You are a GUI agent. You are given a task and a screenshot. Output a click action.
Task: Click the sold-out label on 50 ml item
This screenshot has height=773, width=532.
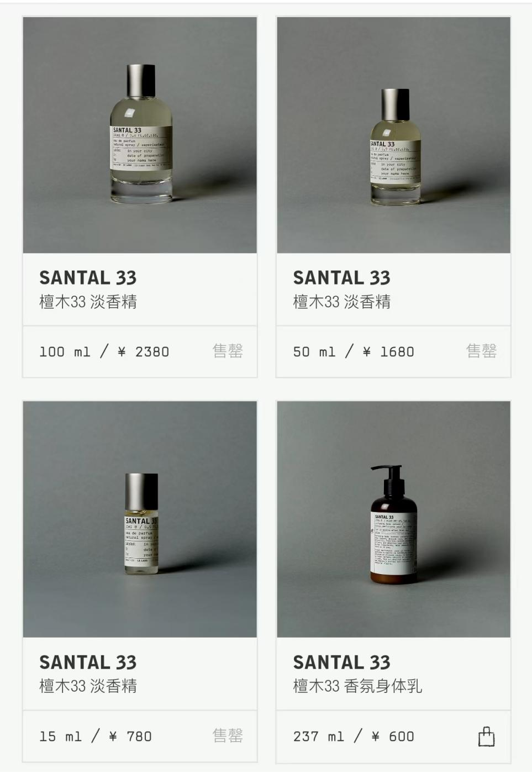point(481,351)
